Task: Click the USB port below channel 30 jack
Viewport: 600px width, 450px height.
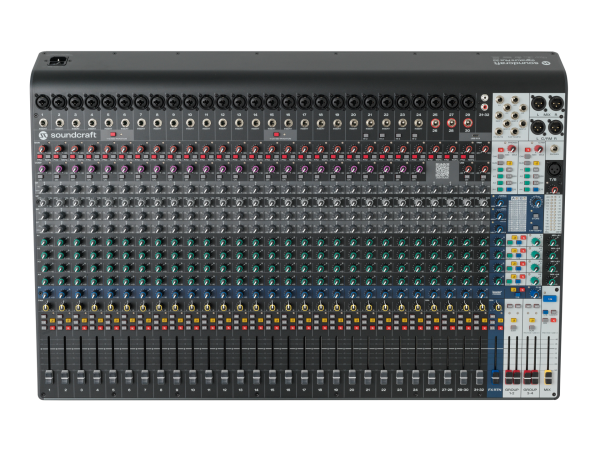Action: 476,135
